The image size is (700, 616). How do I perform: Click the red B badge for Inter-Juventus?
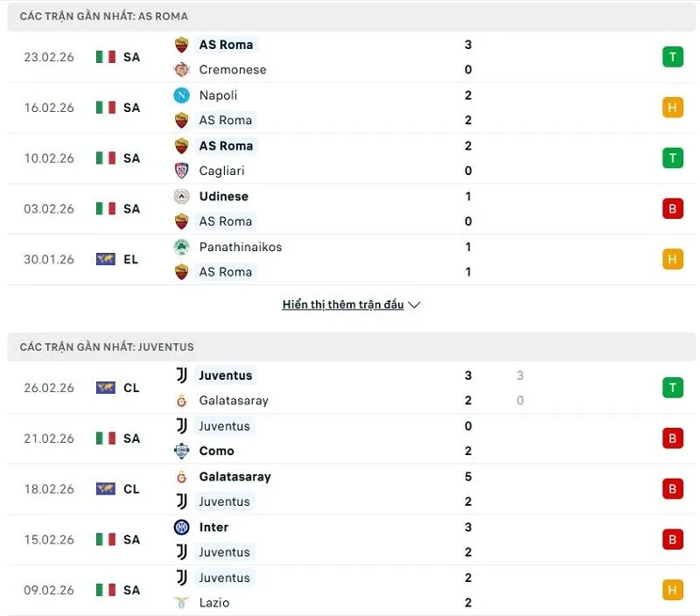tap(672, 539)
